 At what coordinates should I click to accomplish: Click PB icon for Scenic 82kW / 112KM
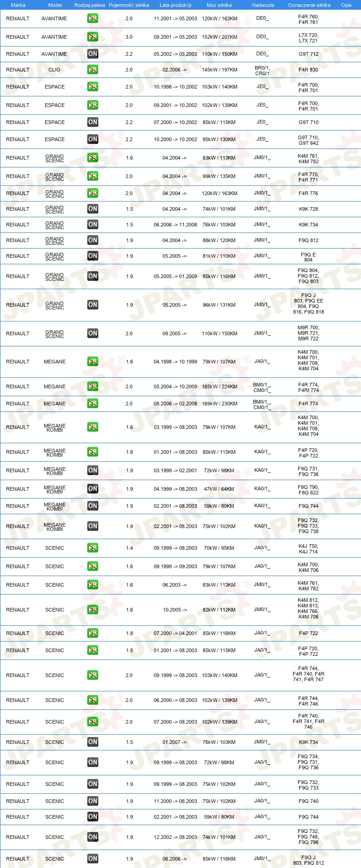pos(93,610)
